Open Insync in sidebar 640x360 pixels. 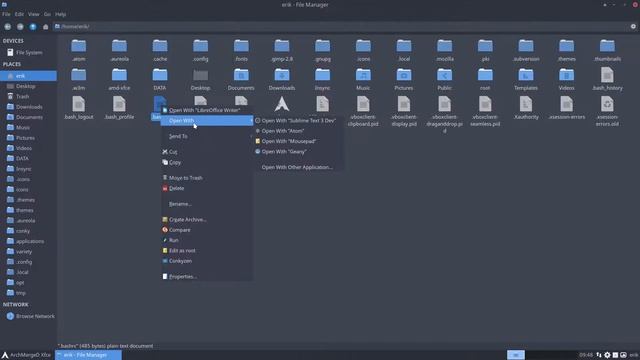(x=29, y=169)
